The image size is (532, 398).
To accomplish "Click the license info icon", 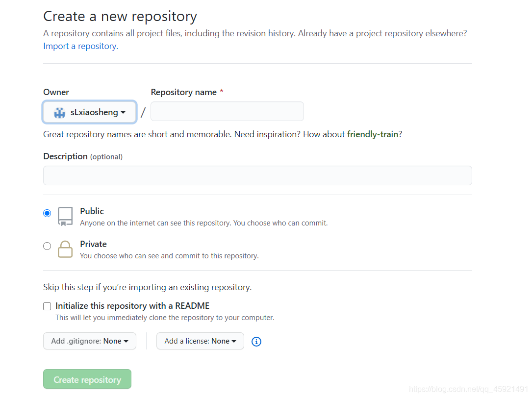I will [x=256, y=341].
